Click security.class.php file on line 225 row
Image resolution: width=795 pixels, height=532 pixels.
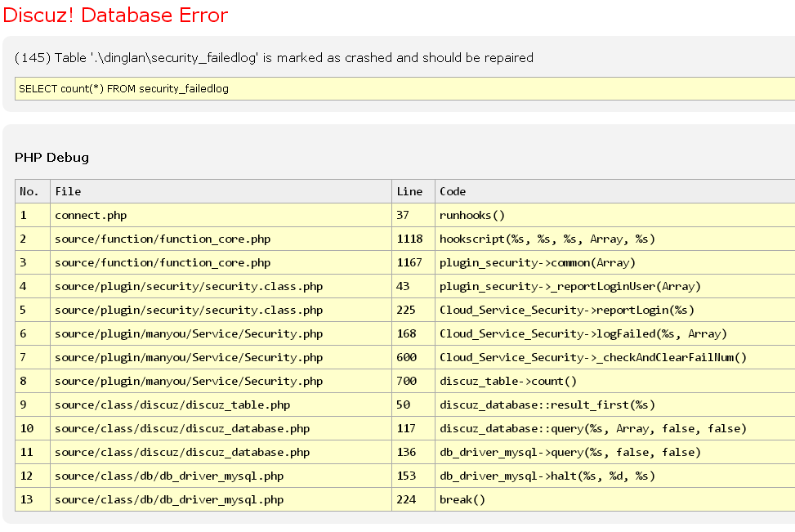[x=189, y=310]
